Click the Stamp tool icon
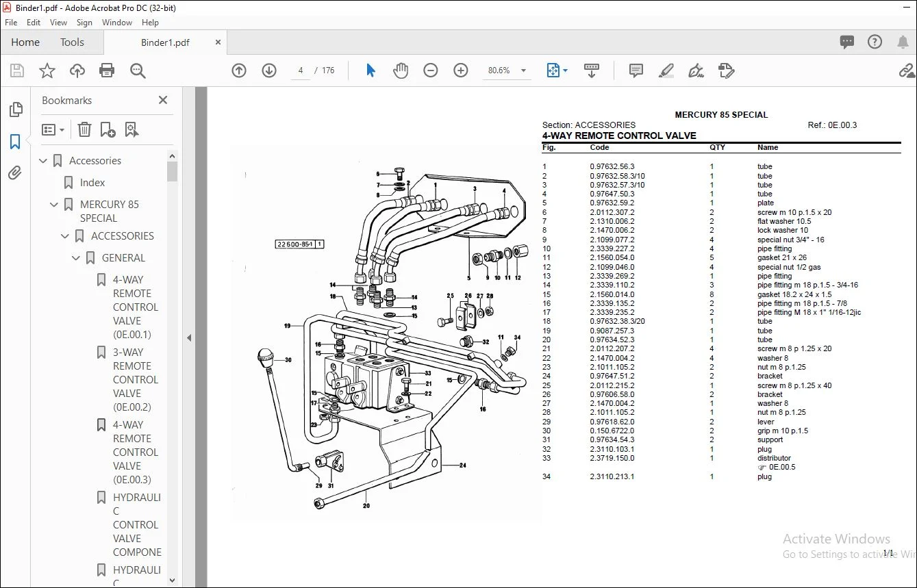Image resolution: width=917 pixels, height=588 pixels. pos(727,71)
